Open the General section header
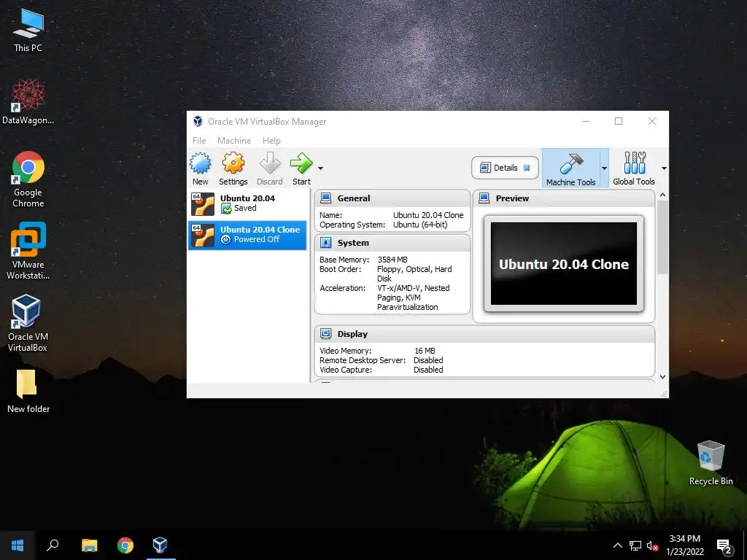 392,198
